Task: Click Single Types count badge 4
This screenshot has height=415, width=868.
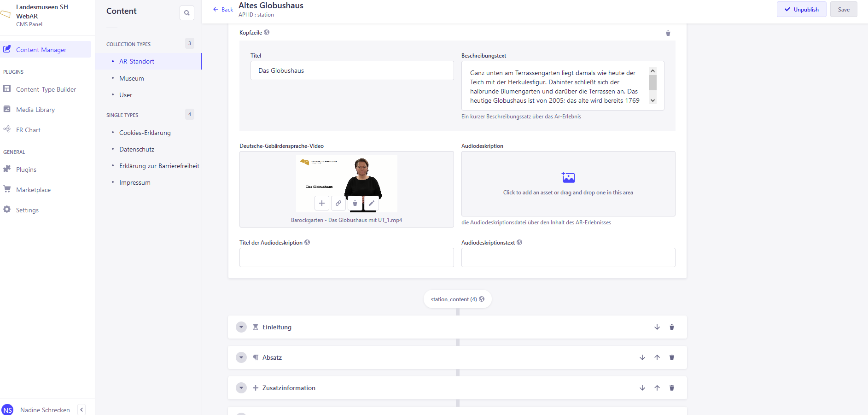Action: pos(190,114)
